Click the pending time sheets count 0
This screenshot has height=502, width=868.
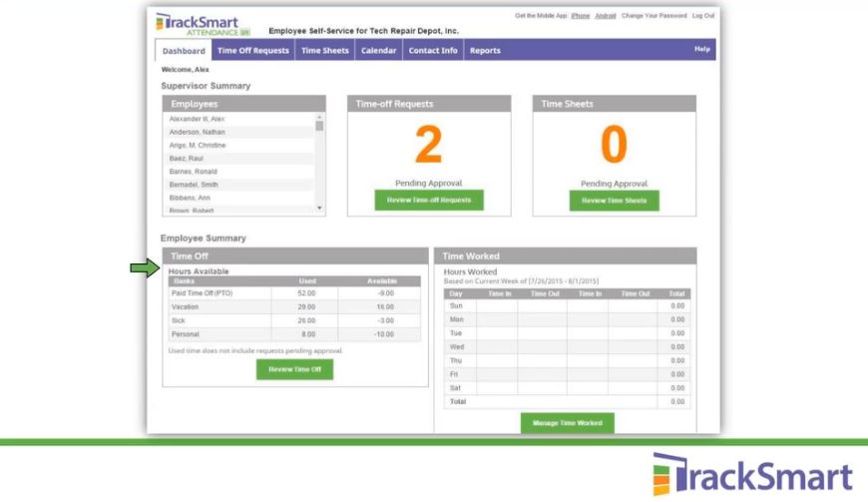pos(614,145)
